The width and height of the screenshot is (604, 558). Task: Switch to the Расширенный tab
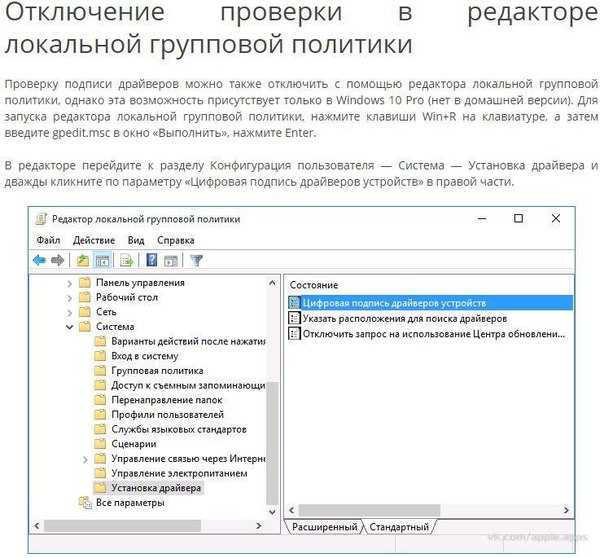coord(324,527)
